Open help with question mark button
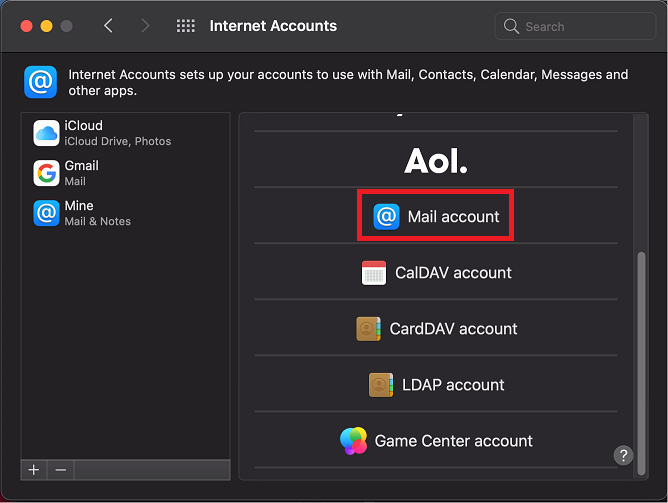668x503 pixels. (x=623, y=455)
